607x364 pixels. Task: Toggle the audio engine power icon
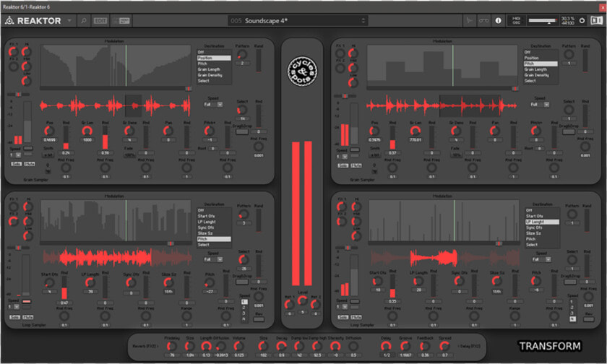tap(582, 21)
